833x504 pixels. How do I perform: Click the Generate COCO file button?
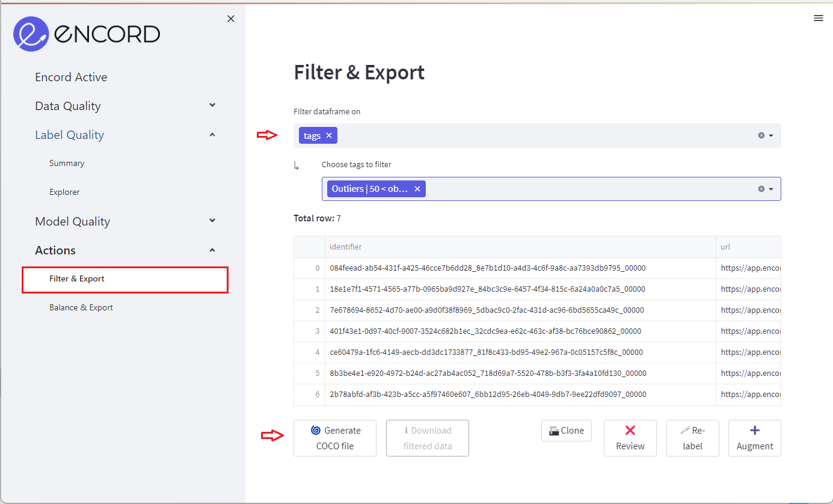coord(335,438)
